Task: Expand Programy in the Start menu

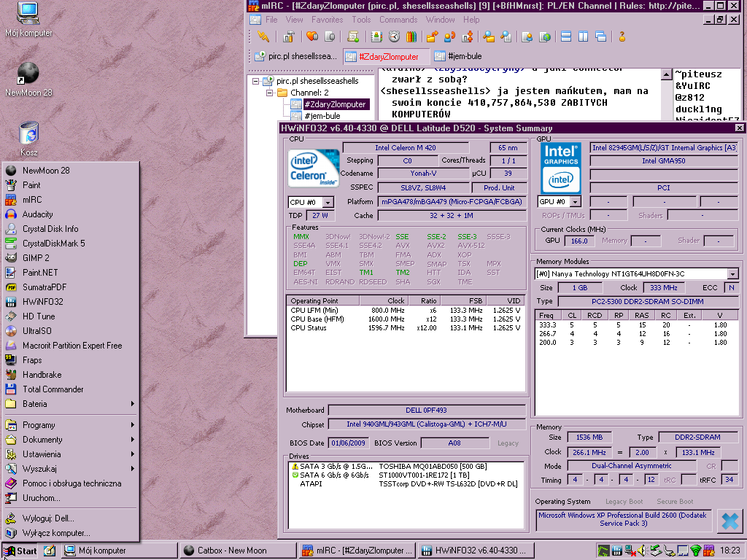Action: 71,425
